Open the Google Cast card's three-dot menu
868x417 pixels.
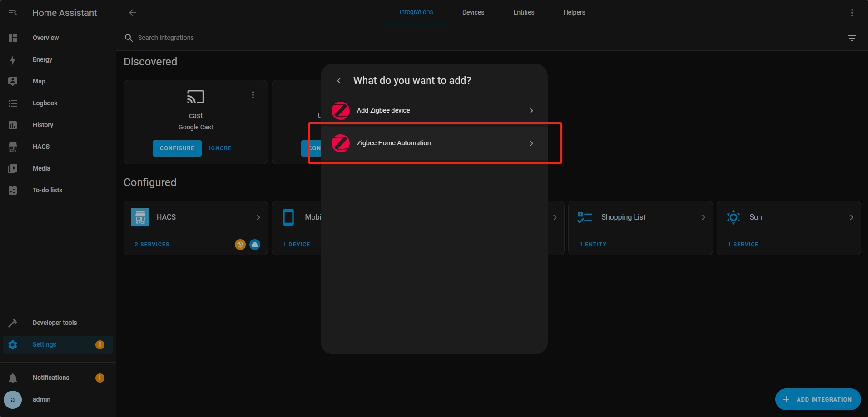point(253,95)
